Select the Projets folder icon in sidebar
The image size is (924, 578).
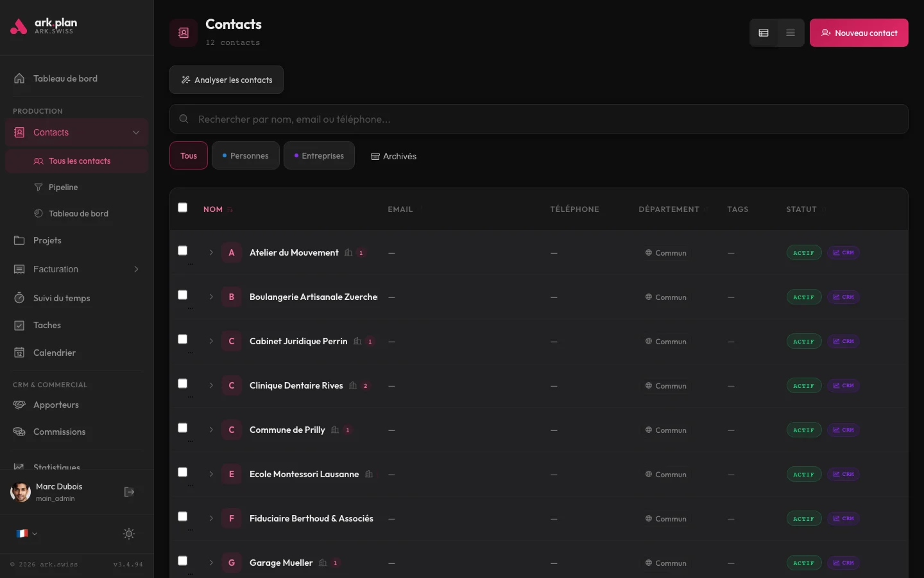coord(19,240)
